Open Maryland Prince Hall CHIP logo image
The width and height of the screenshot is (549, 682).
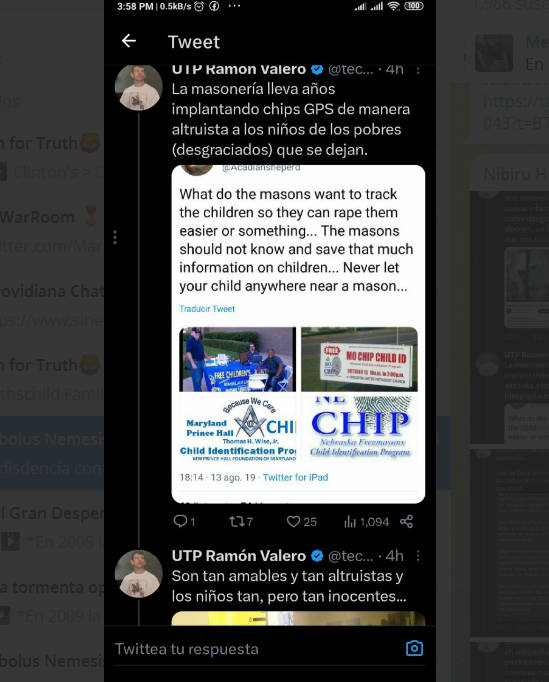238,429
